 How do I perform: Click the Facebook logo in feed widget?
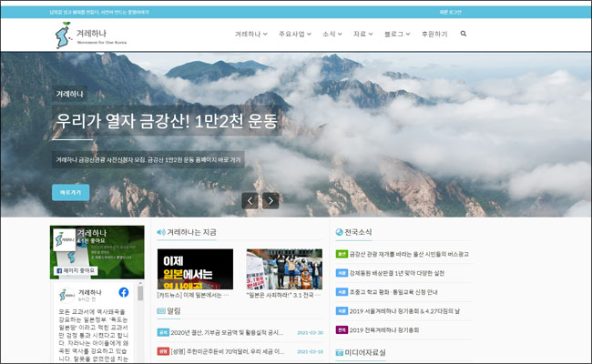point(122,293)
